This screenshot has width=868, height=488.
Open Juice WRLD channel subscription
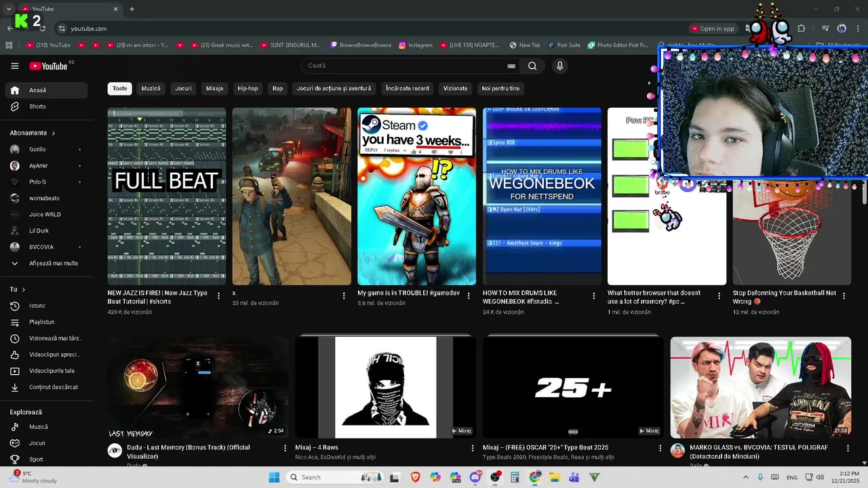click(x=46, y=214)
